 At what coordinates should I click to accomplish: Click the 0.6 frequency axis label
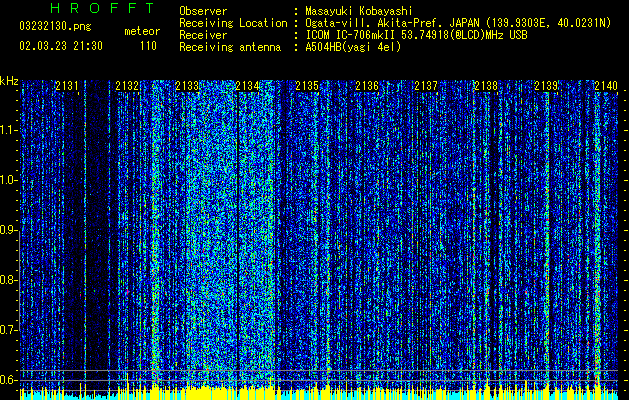click(x=8, y=380)
